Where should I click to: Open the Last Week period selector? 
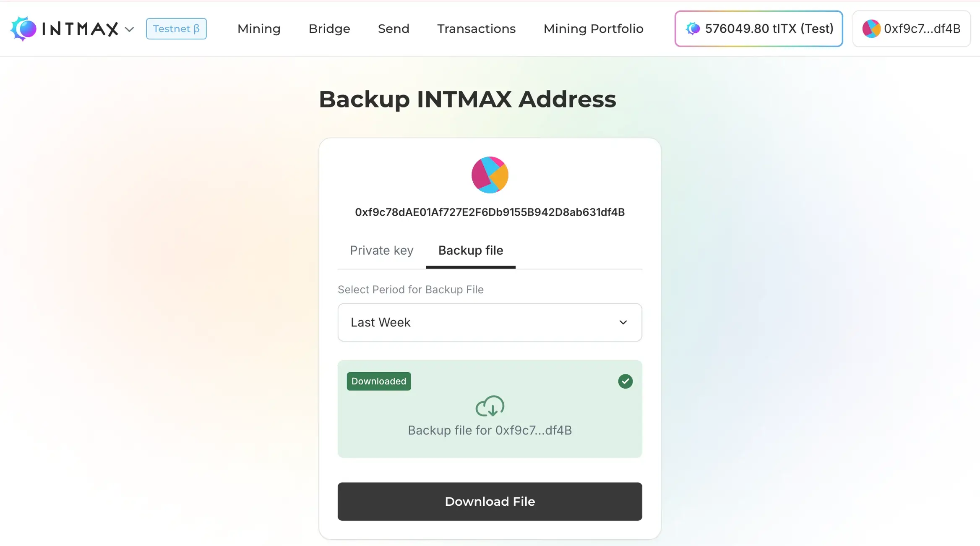tap(489, 322)
